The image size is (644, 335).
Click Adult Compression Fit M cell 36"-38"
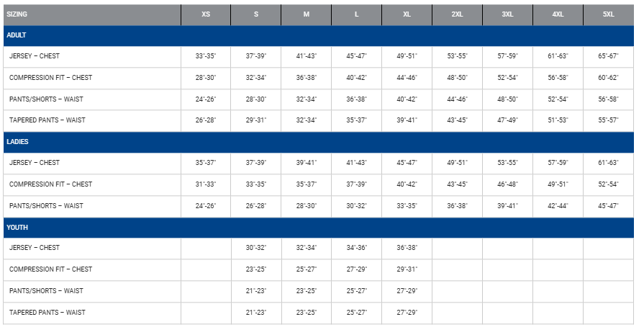pos(306,78)
